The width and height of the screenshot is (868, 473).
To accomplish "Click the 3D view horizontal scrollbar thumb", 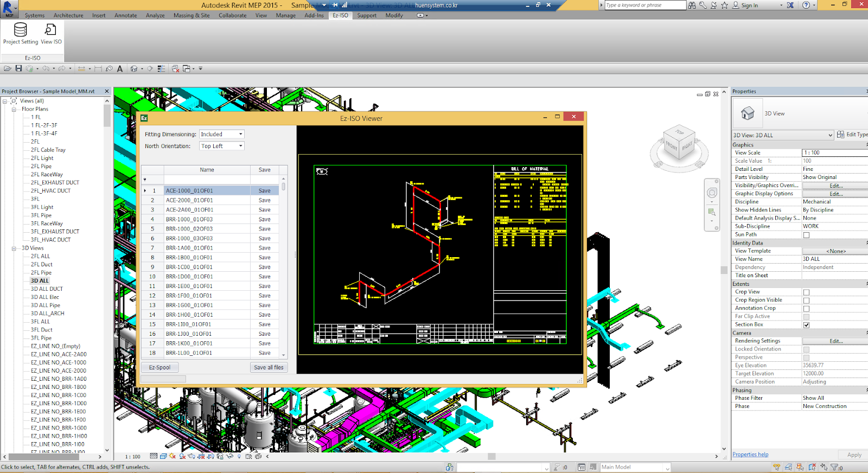I will 492,456.
